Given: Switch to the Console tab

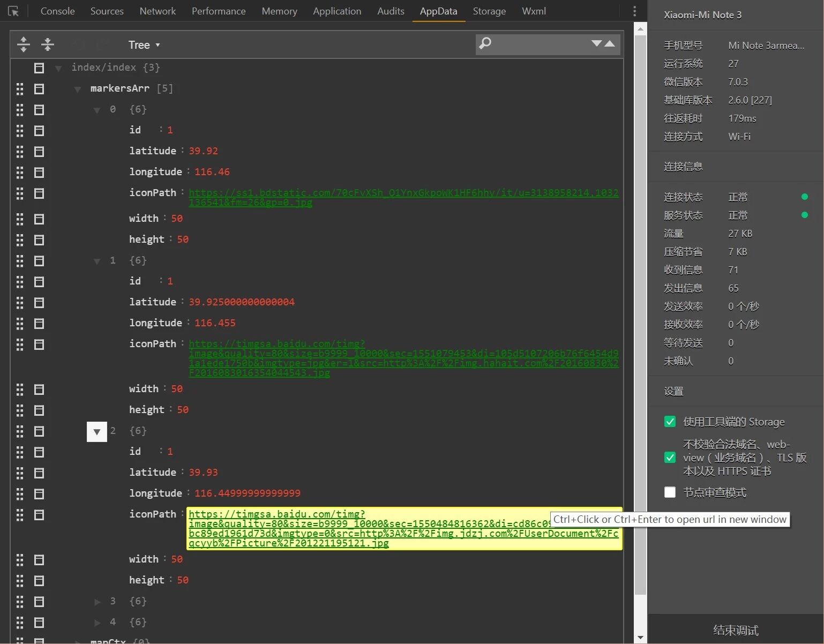Looking at the screenshot, I should 58,11.
